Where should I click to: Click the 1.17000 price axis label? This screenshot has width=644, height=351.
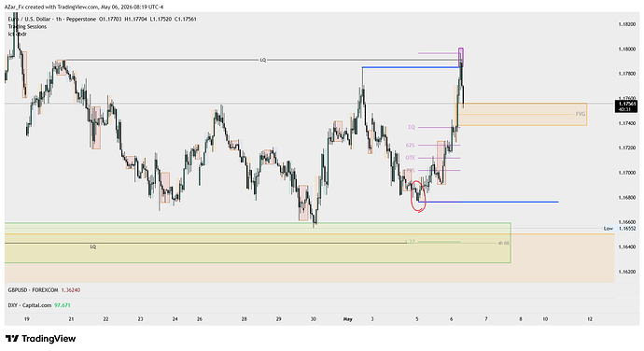click(626, 173)
